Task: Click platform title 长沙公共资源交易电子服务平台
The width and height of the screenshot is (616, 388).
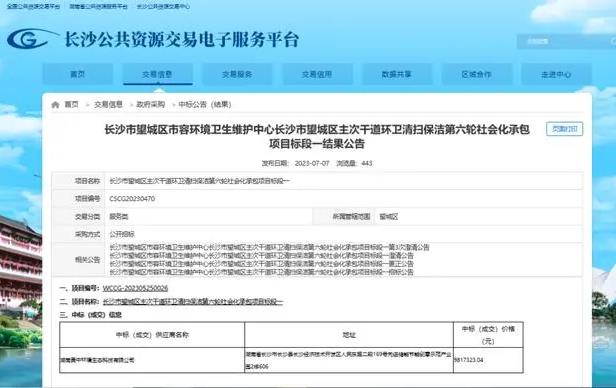Action: coord(182,39)
